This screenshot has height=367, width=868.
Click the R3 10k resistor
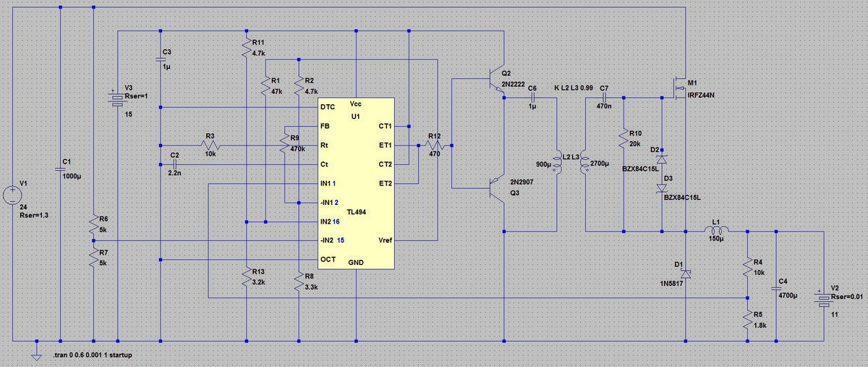(211, 145)
